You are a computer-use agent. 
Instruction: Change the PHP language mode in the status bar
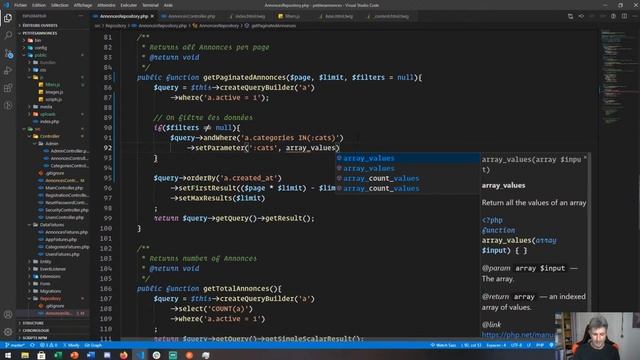[x=540, y=345]
